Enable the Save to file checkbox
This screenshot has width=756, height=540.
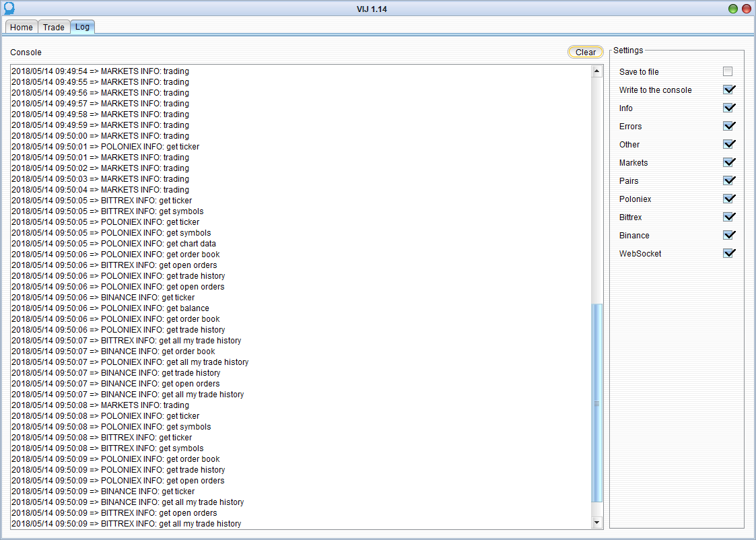click(727, 72)
